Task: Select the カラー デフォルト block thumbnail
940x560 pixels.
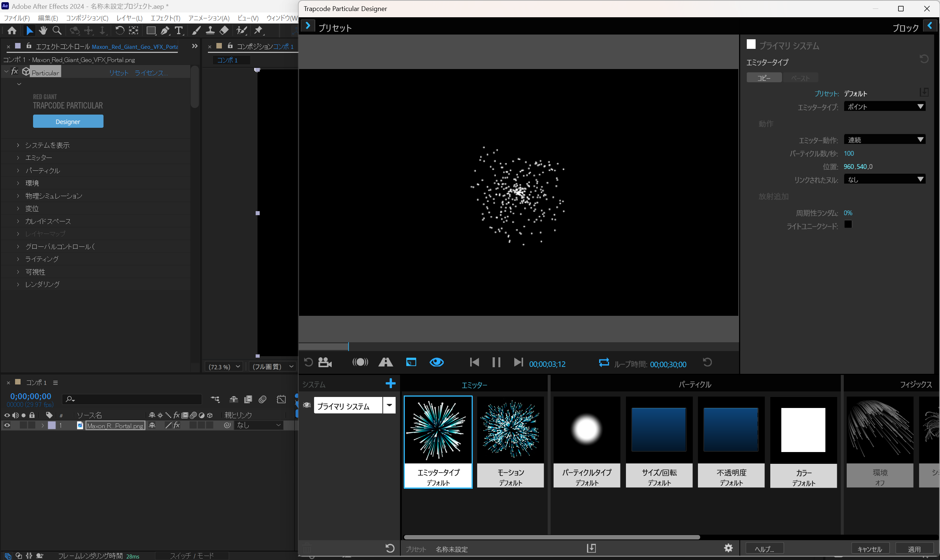Action: (803, 442)
